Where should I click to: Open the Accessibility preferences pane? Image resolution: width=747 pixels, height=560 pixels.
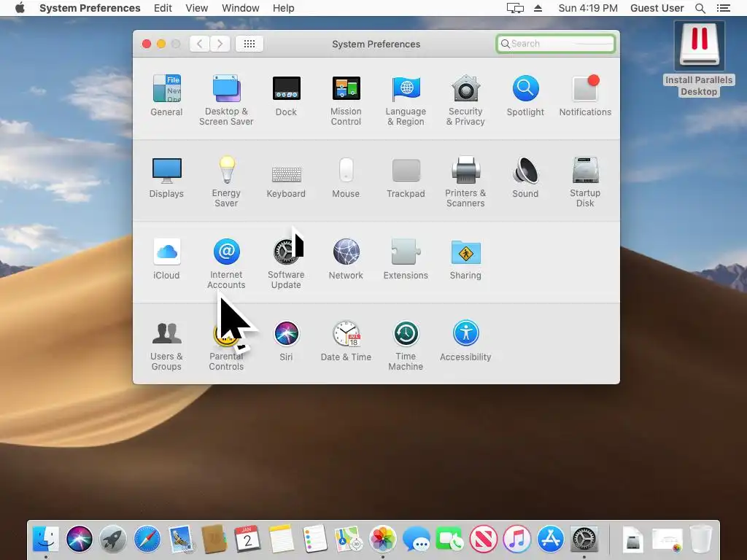[x=465, y=341]
